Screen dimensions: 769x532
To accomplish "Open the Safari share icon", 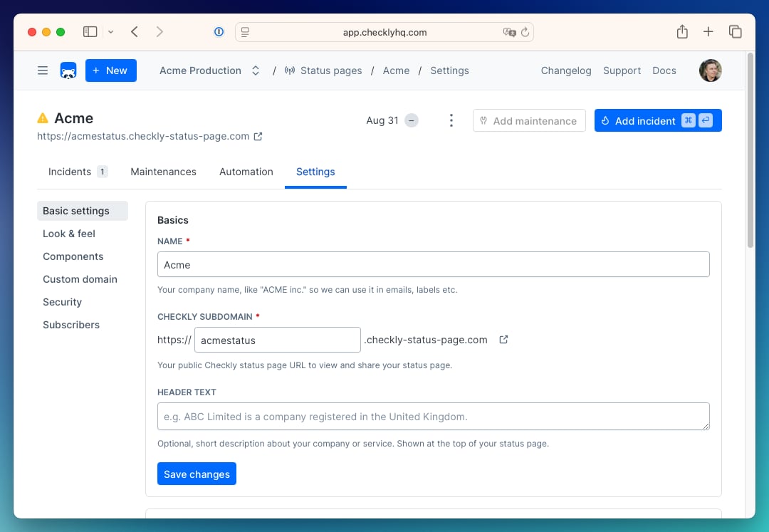I will (682, 32).
